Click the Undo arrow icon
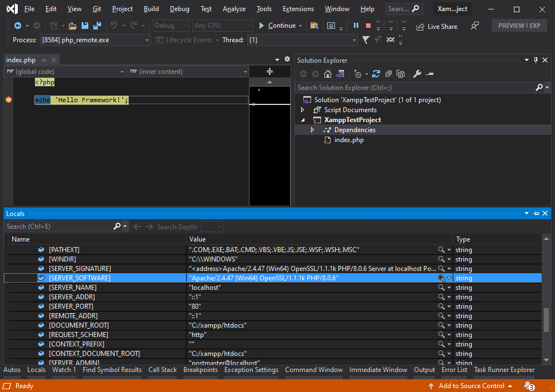This screenshot has width=555, height=392. coord(114,26)
